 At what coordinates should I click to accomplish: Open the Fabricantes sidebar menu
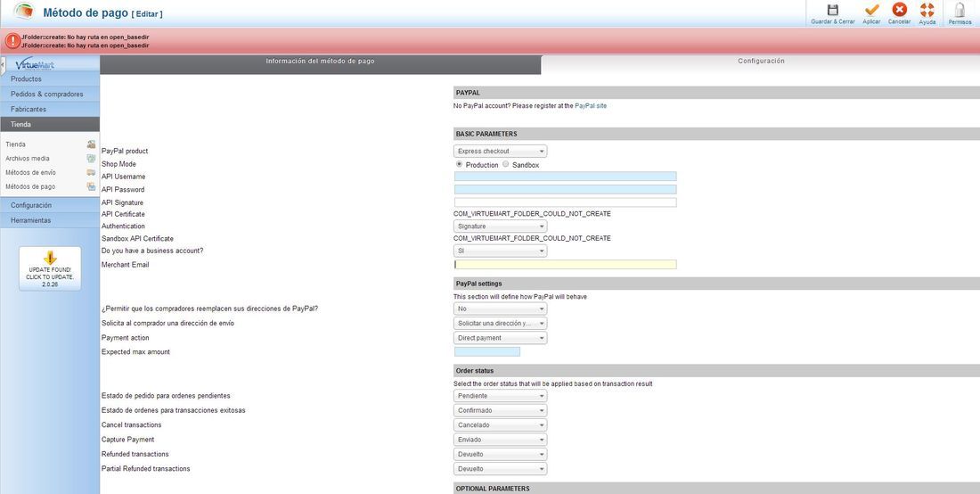[x=50, y=110]
